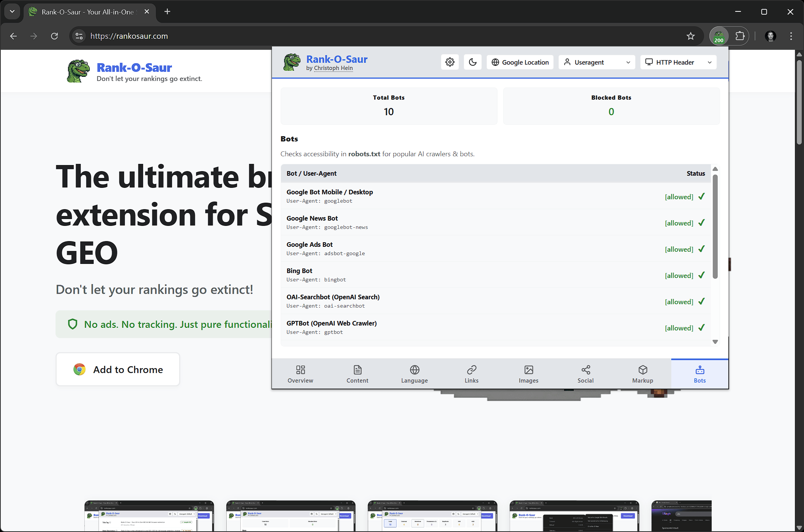Click the Add to Chrome button

118,369
